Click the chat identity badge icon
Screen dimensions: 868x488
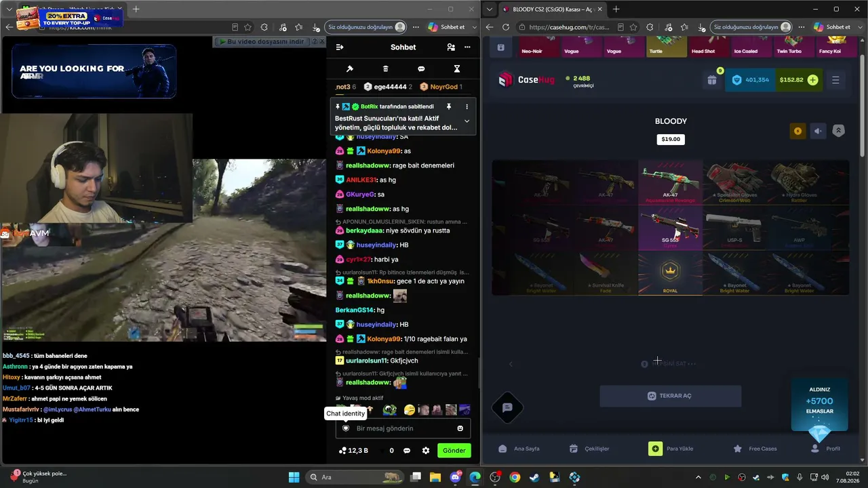click(346, 428)
